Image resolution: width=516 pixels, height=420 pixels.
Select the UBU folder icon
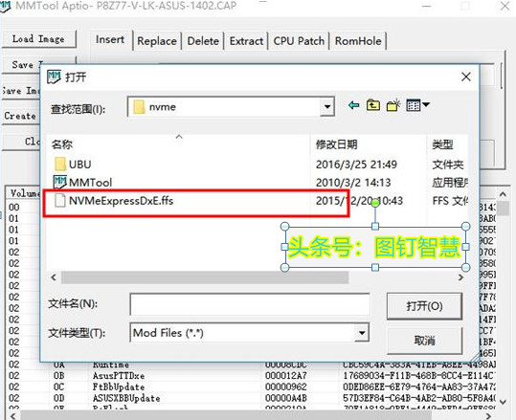point(60,164)
